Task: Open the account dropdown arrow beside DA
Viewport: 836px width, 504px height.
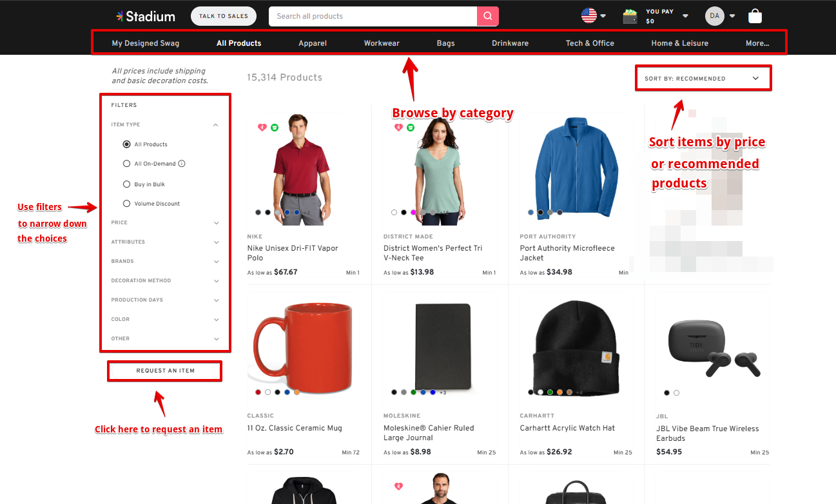Action: 732,16
